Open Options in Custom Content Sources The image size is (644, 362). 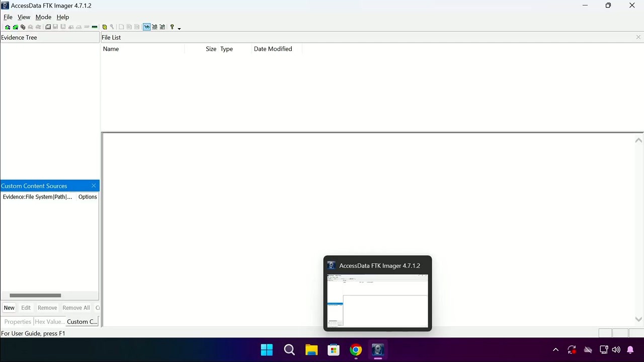pos(87,197)
